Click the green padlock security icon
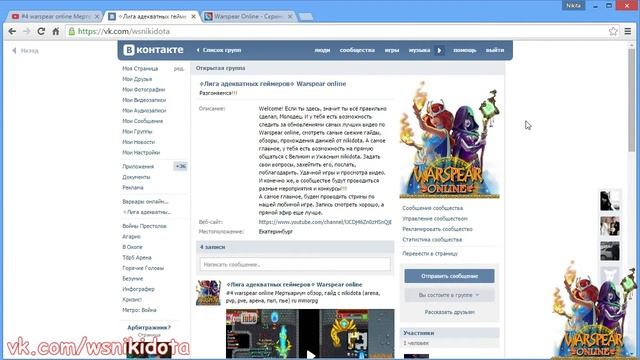Image resolution: width=640 pixels, height=360 pixels. point(72,31)
